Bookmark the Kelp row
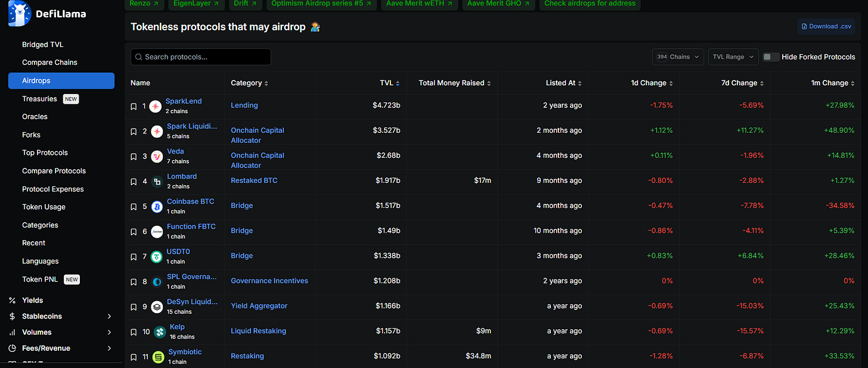868x368 pixels. pyautogui.click(x=134, y=332)
